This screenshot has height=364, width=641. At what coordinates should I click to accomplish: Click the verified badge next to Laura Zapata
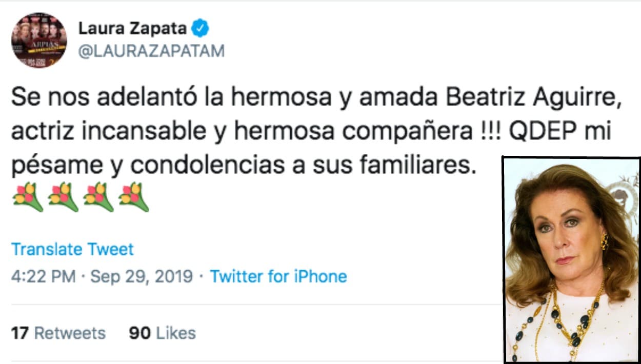coord(199,29)
